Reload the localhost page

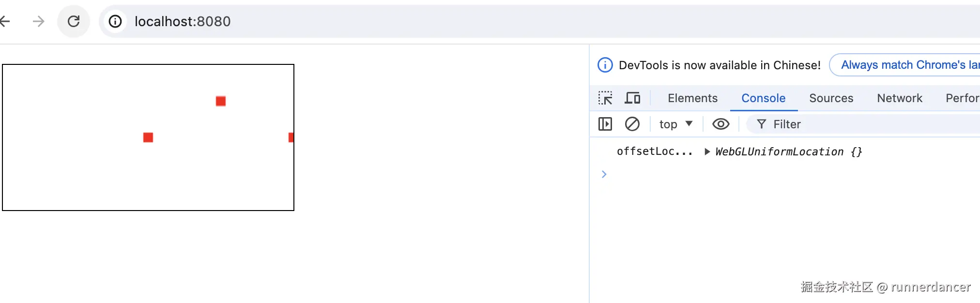pyautogui.click(x=74, y=21)
